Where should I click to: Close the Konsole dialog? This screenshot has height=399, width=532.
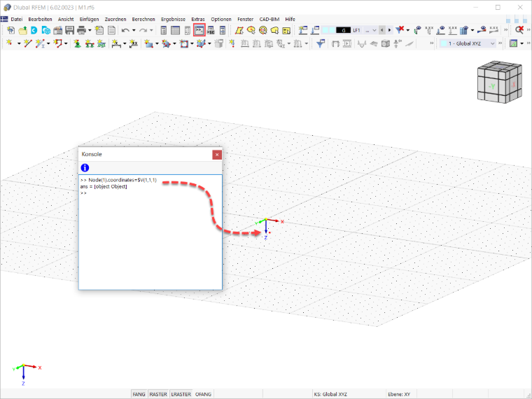coord(217,155)
